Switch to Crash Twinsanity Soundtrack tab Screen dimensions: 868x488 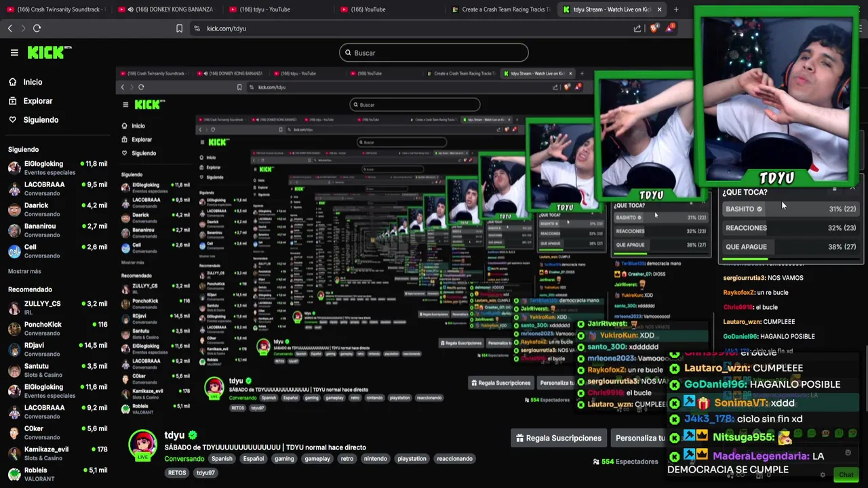(x=55, y=9)
